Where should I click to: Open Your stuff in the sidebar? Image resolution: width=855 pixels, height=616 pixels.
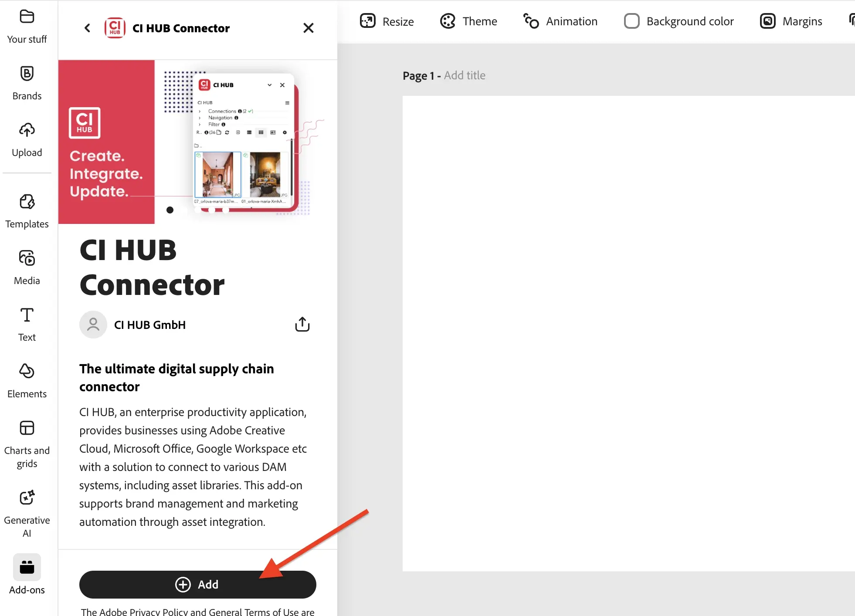point(27,27)
